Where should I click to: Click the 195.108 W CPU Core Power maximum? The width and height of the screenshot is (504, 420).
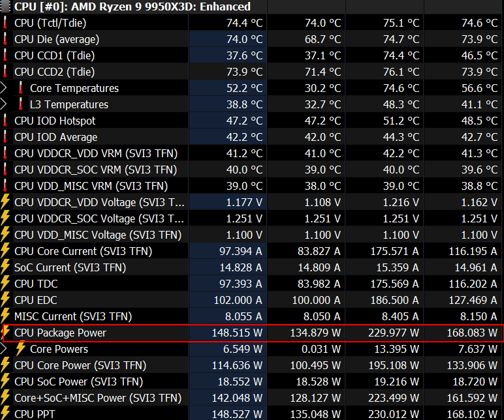click(x=394, y=365)
